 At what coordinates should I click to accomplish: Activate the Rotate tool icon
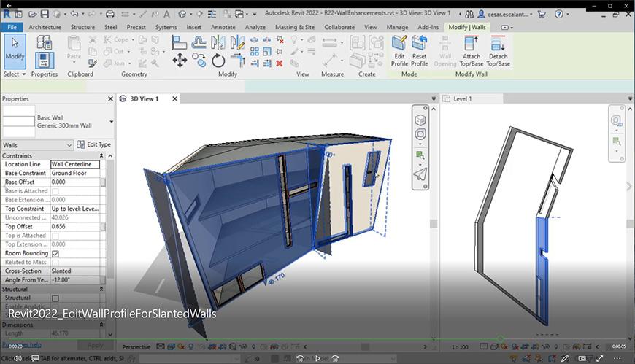pos(218,61)
